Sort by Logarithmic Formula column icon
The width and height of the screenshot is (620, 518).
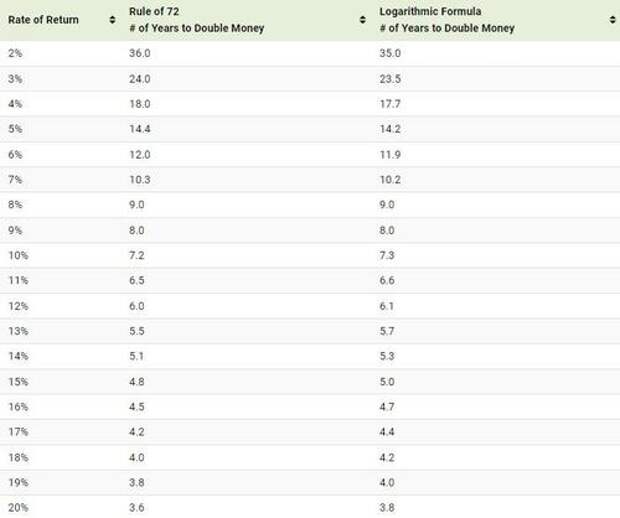click(612, 20)
